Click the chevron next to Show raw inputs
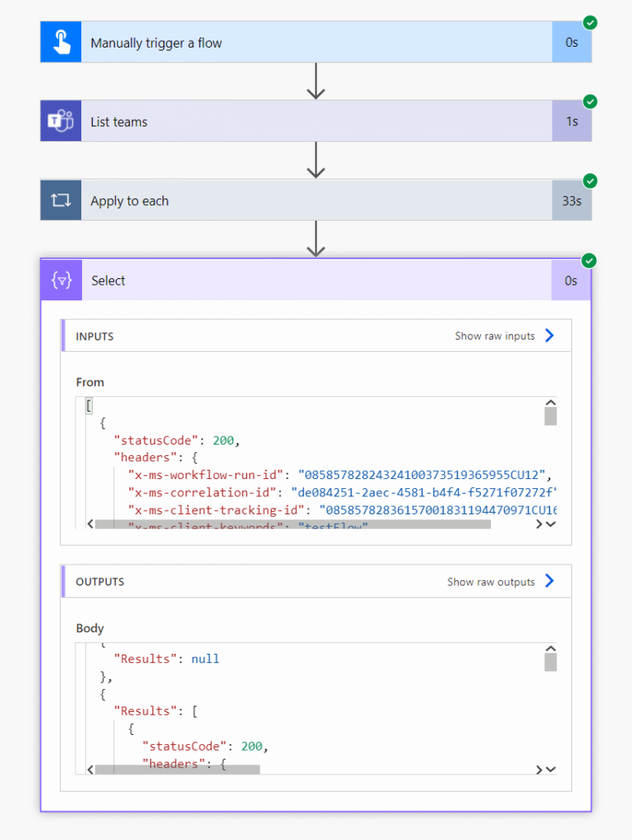632x840 pixels. tap(549, 336)
